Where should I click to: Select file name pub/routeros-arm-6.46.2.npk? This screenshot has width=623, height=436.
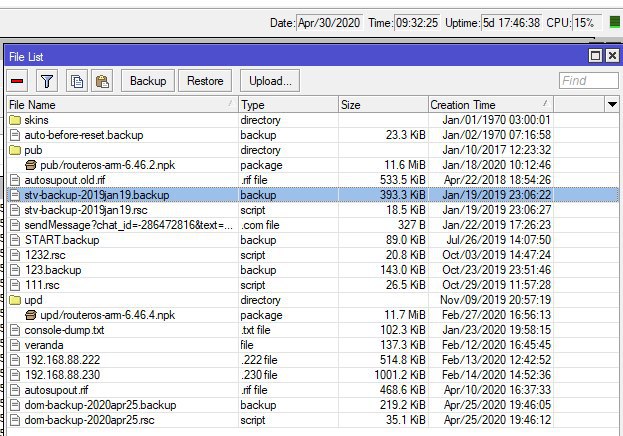pyautogui.click(x=108, y=165)
